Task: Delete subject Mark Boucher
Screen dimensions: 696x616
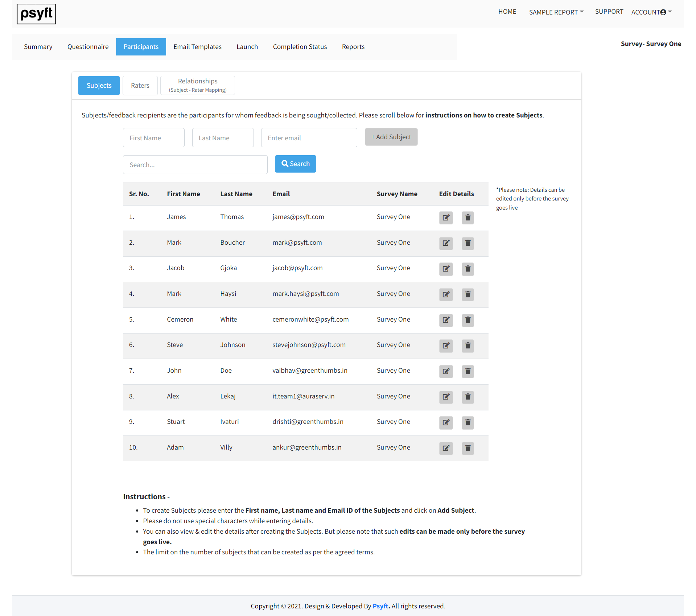Action: (468, 243)
